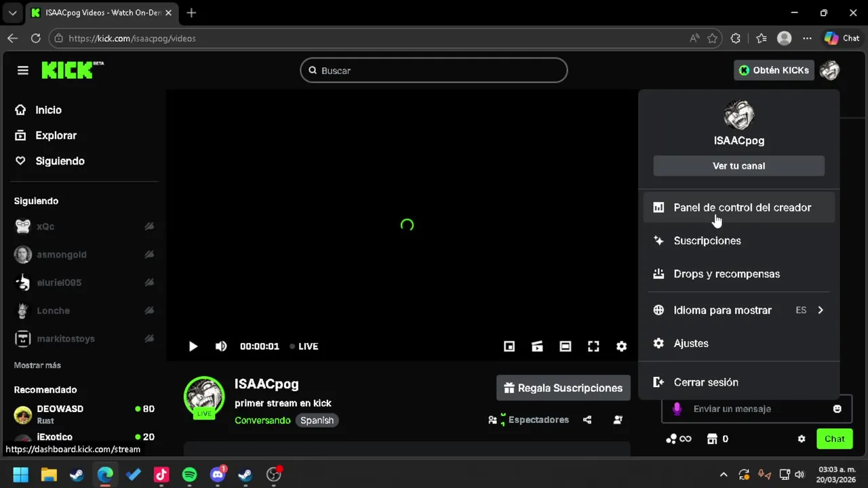Toggle theater mode
Image resolution: width=868 pixels, height=488 pixels.
tap(565, 346)
